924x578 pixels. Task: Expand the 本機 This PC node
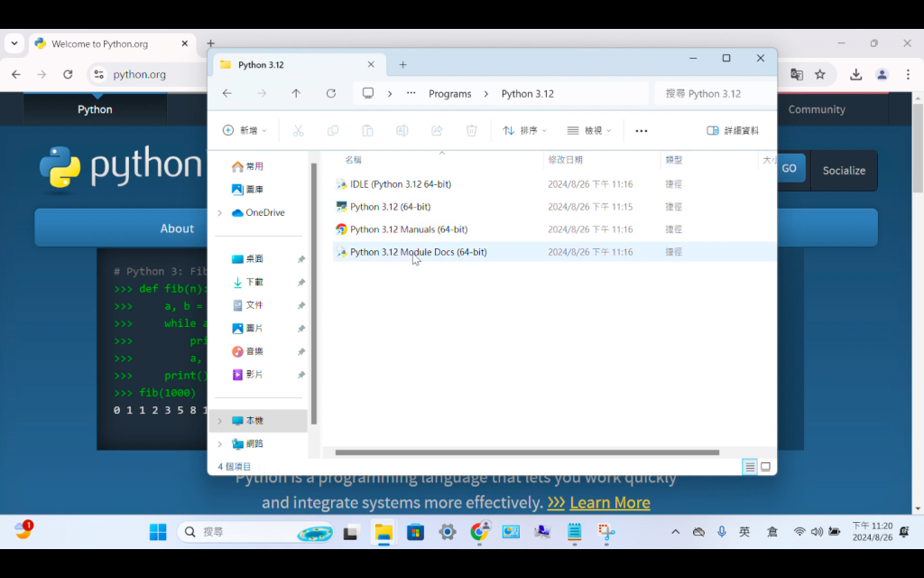(x=220, y=421)
